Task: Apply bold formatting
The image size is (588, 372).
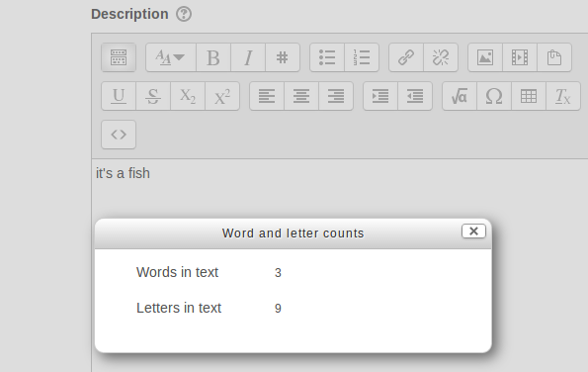Action: pos(213,57)
